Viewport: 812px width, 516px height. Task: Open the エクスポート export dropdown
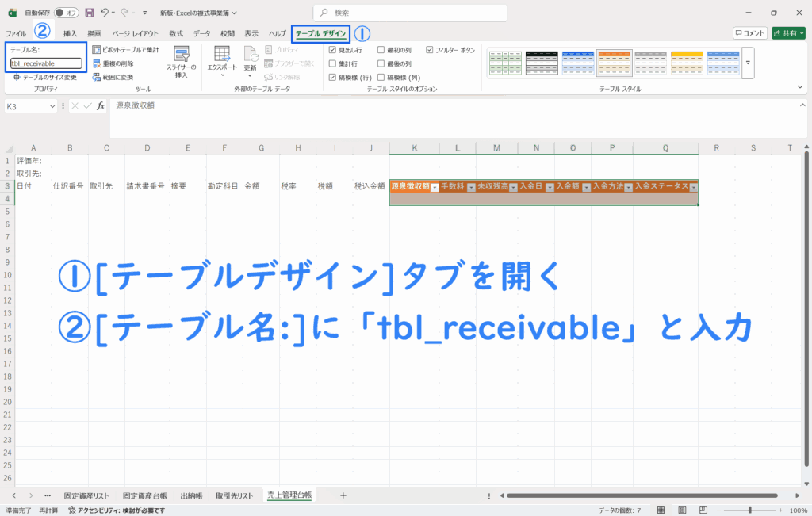point(222,59)
